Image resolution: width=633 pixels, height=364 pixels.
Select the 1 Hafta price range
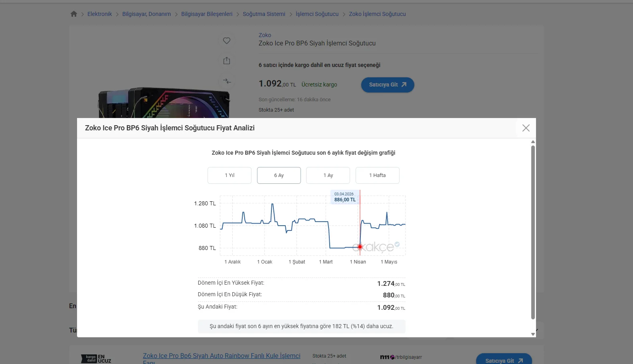(378, 175)
